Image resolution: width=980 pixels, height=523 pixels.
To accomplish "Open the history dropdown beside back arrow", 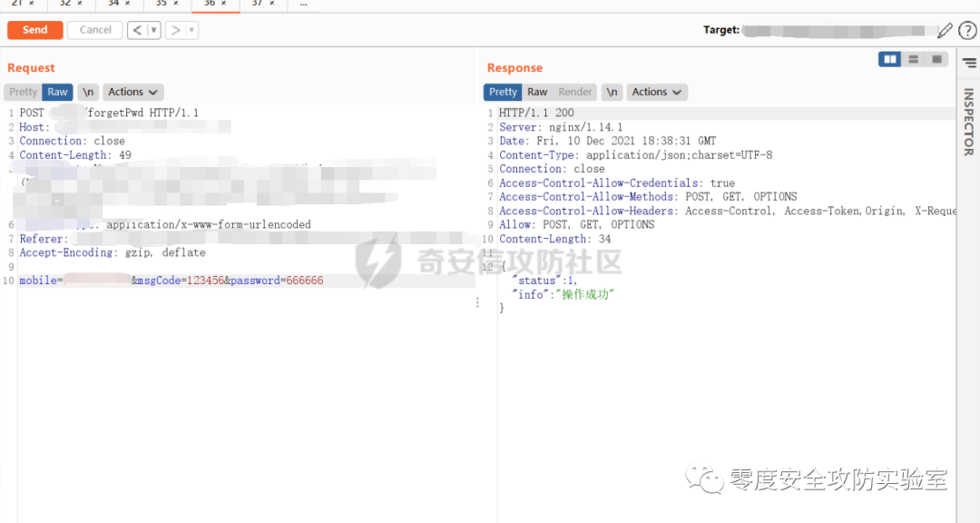I will [153, 30].
